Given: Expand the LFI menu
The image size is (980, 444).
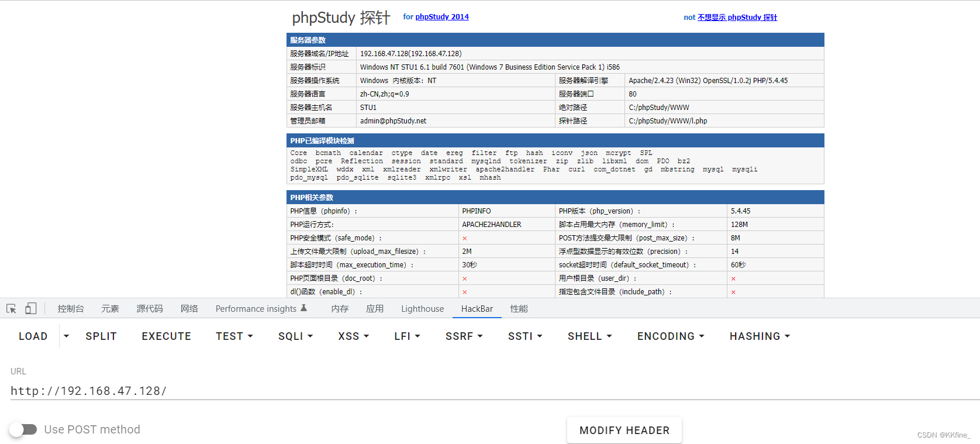Looking at the screenshot, I should click(407, 336).
